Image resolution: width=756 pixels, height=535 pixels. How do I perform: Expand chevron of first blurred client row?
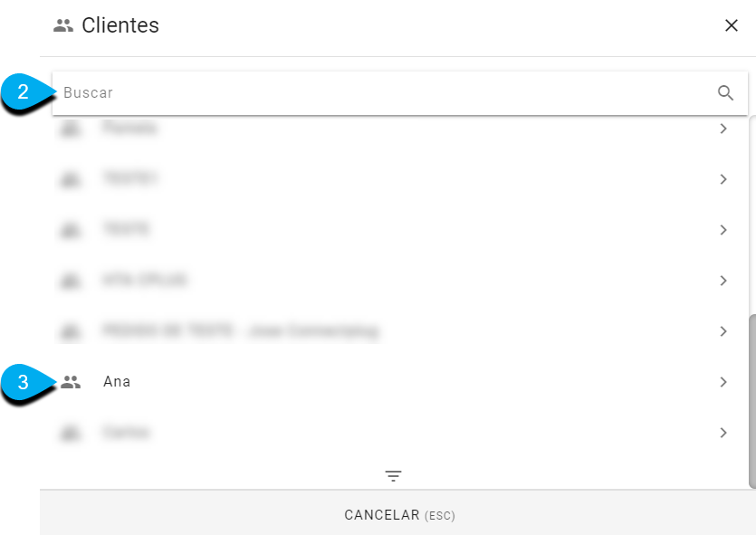tap(723, 129)
